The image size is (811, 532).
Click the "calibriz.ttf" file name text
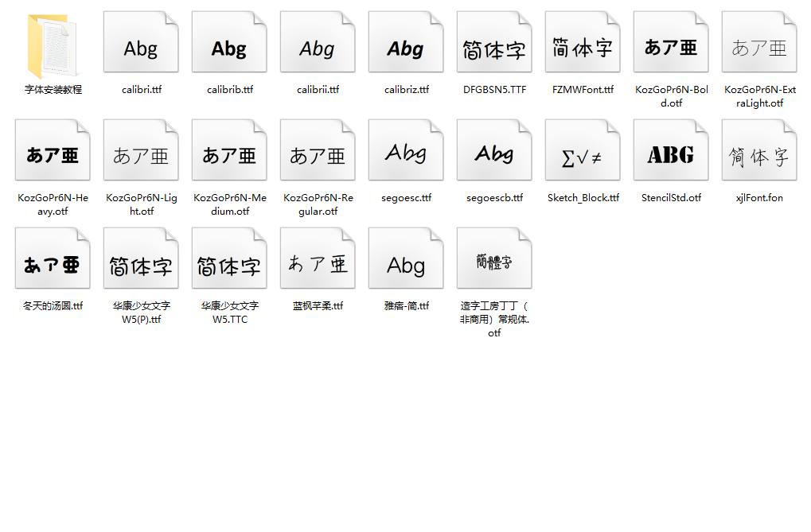coord(407,89)
